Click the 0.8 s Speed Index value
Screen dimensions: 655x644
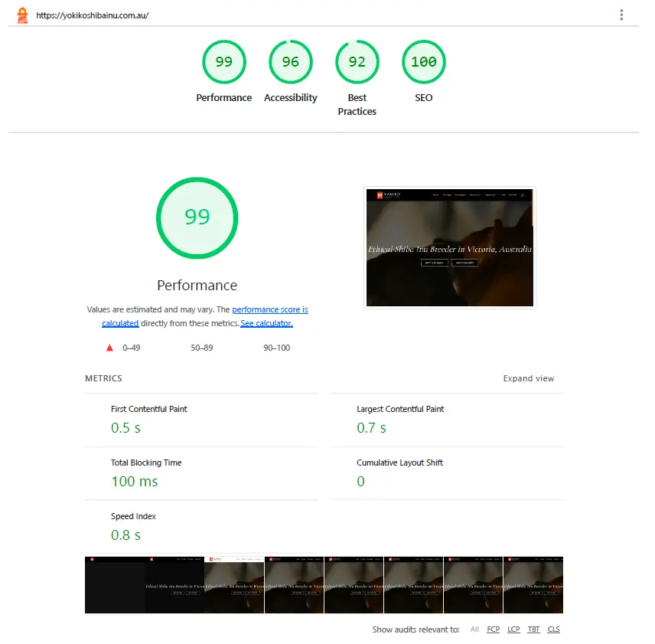(125, 534)
